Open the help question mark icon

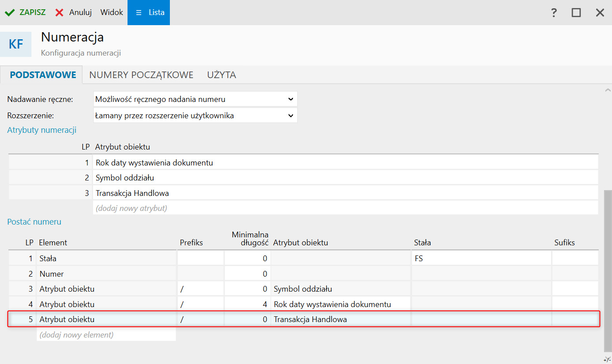(x=554, y=13)
